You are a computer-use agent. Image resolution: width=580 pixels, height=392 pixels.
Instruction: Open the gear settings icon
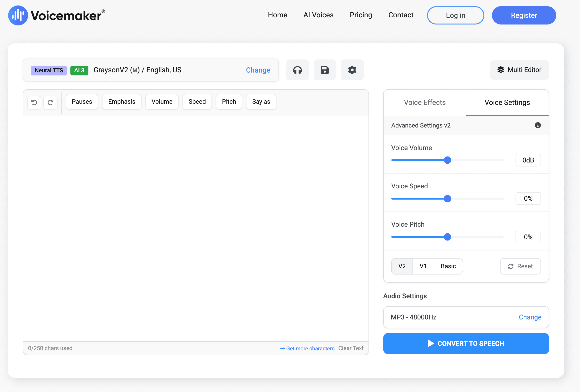[x=352, y=70]
